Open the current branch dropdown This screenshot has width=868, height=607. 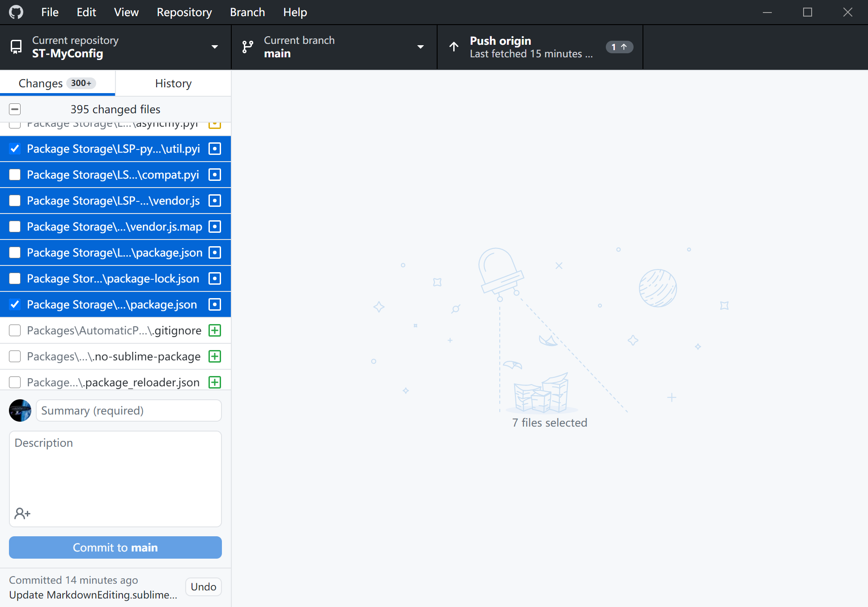[421, 47]
